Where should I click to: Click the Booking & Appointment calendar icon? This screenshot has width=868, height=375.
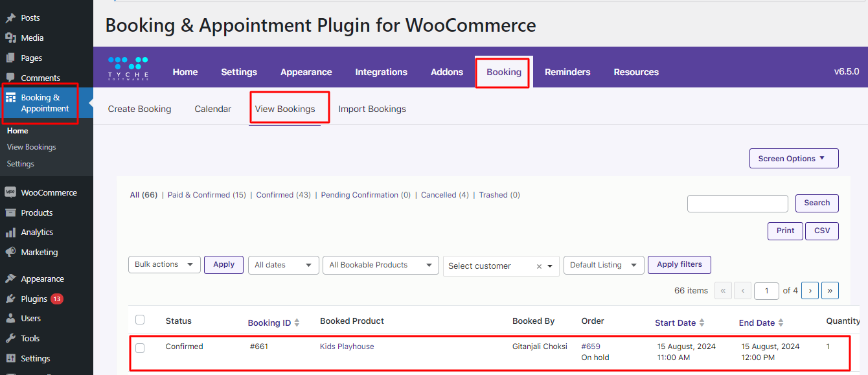(x=10, y=98)
